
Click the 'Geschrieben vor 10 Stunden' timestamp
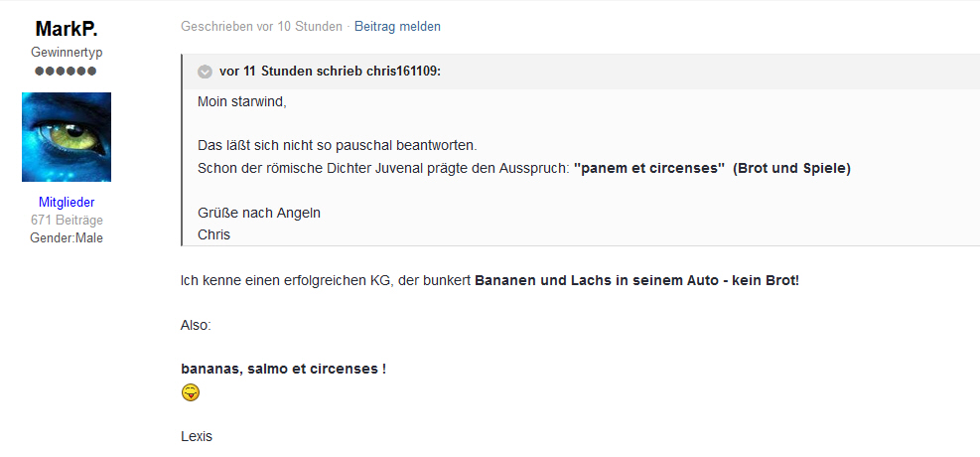(261, 26)
